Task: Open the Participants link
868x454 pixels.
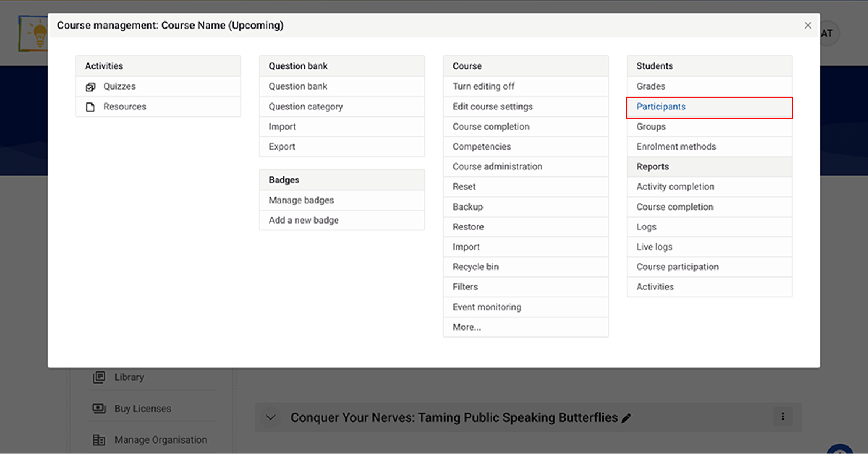Action: [710, 107]
